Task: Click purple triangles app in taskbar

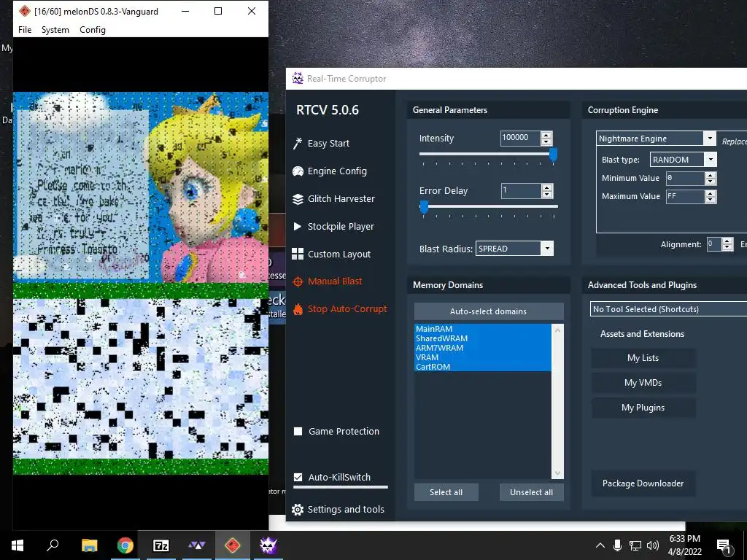Action: click(197, 545)
